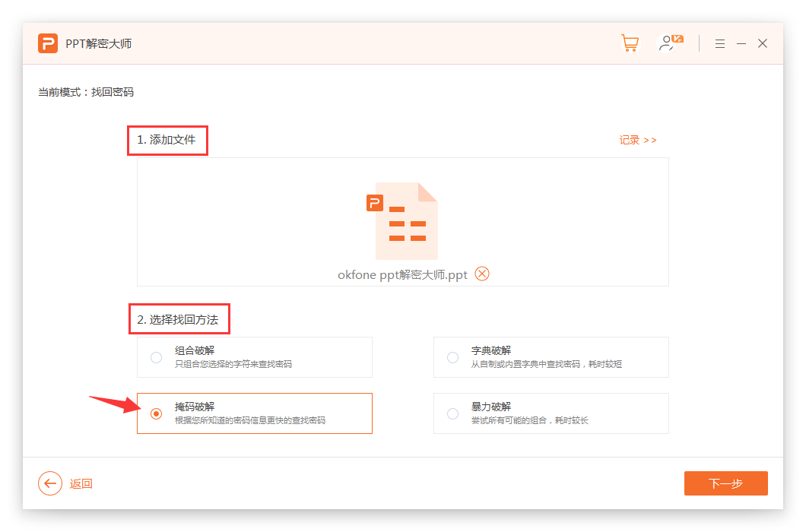
Task: Open the shopping cart icon
Action: (630, 43)
